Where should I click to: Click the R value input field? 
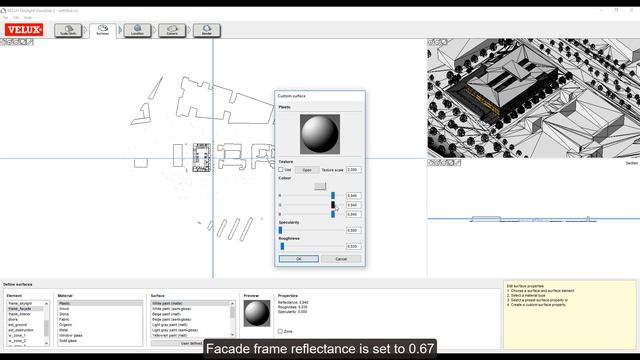point(353,196)
